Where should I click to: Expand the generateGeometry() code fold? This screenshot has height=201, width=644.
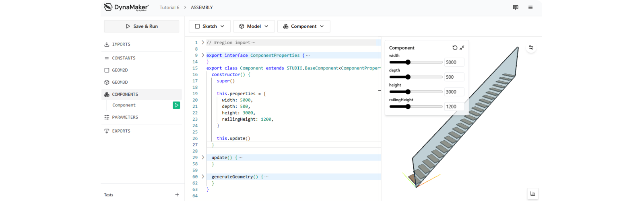[x=203, y=176]
